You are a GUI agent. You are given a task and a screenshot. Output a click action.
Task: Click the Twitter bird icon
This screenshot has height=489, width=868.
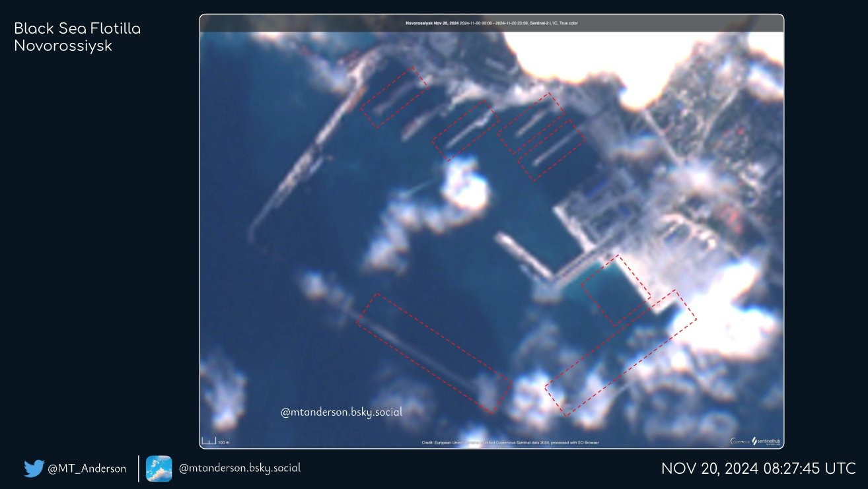[34, 469]
